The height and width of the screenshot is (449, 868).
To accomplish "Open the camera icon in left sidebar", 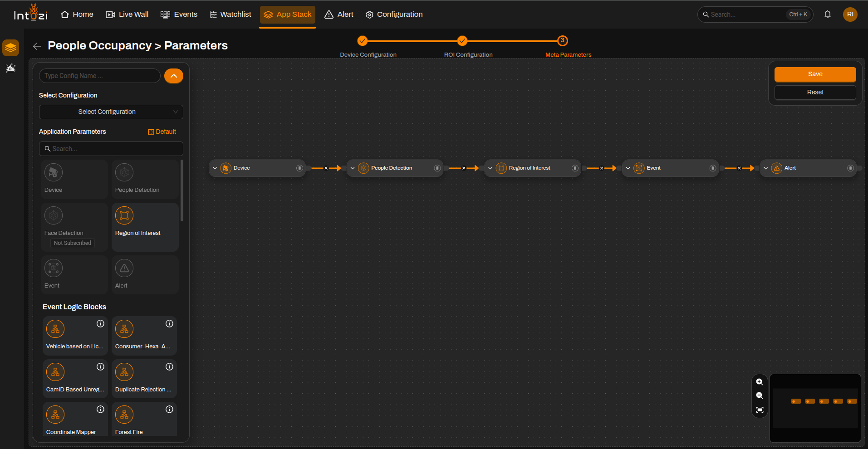I will click(10, 68).
